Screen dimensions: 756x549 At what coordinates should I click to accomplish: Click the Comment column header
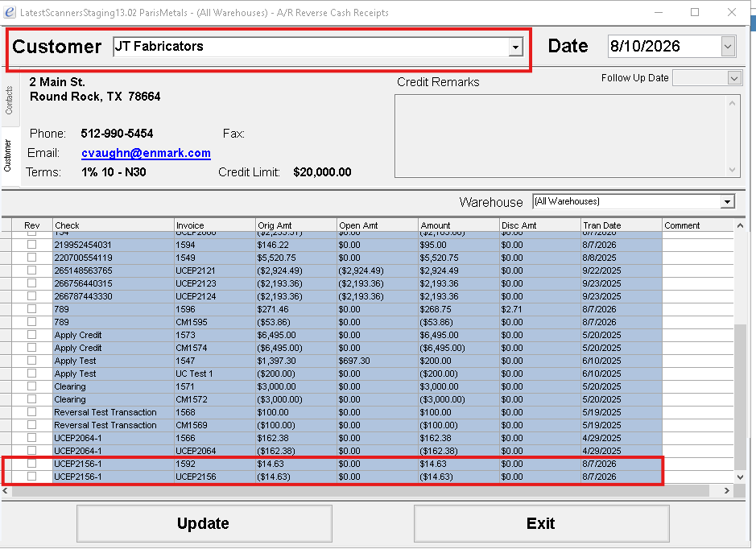[698, 225]
